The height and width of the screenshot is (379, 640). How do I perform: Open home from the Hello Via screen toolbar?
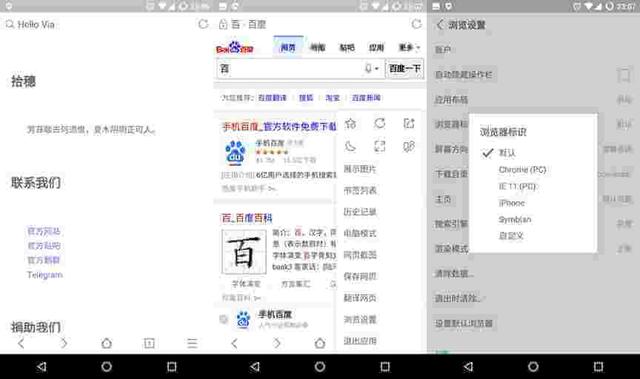[x=107, y=344]
